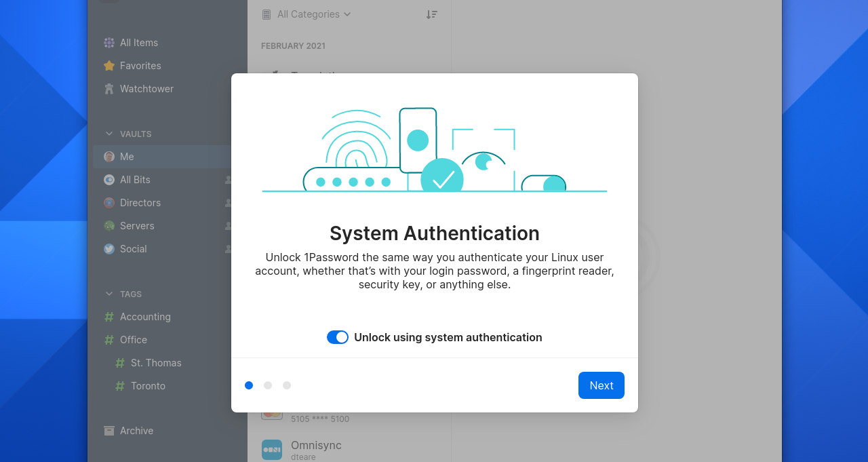Image resolution: width=868 pixels, height=462 pixels.
Task: Select All Items label in sidebar
Action: pyautogui.click(x=139, y=43)
